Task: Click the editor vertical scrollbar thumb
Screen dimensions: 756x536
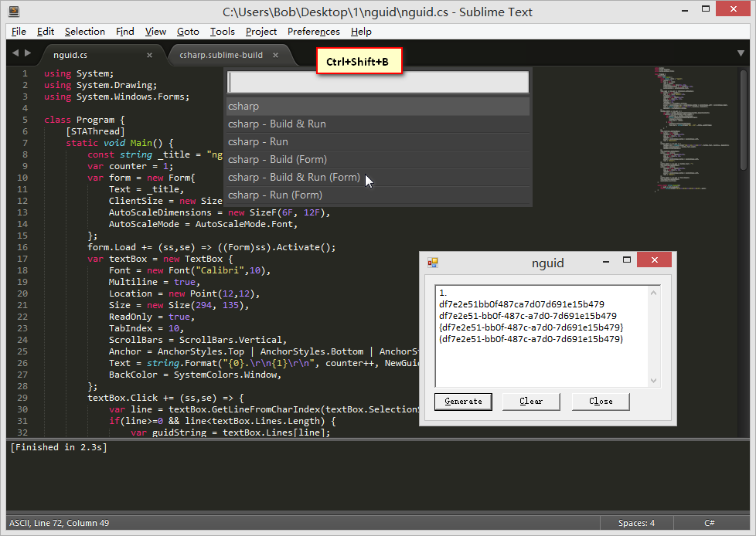Action: [743, 120]
